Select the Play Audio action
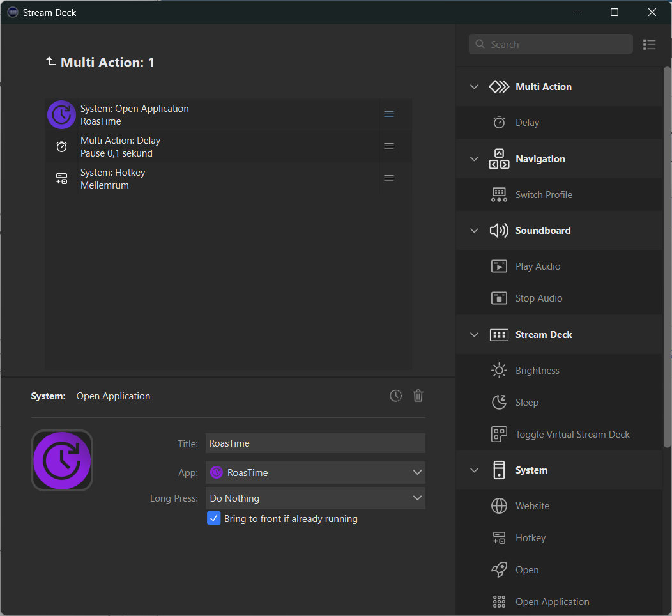 point(538,266)
